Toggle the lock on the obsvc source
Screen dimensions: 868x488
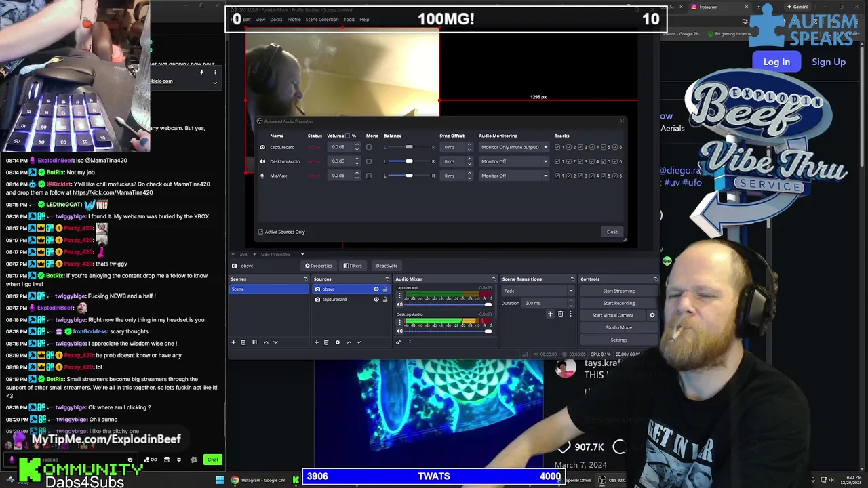[x=385, y=289]
